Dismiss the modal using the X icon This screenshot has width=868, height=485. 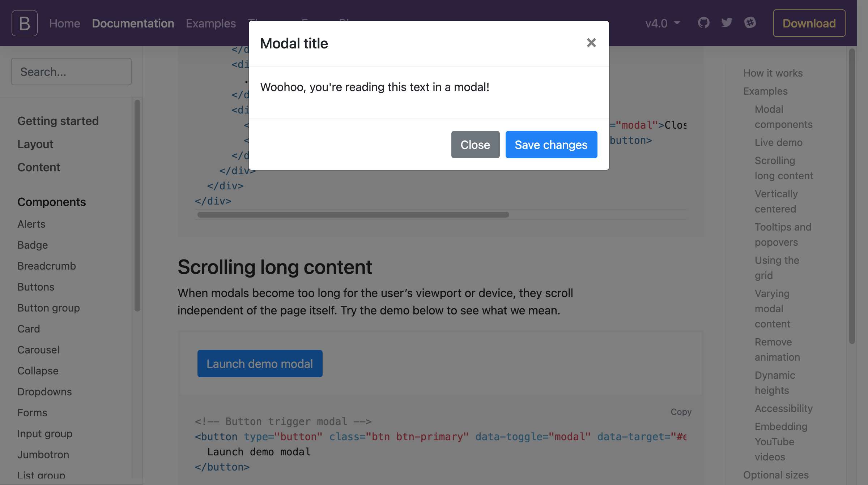591,43
